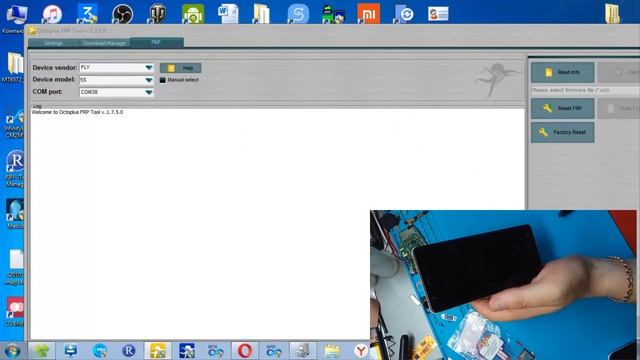This screenshot has width=640, height=360.
Task: Open the Mi (Xiaomi) desktop icon
Action: 369,14
